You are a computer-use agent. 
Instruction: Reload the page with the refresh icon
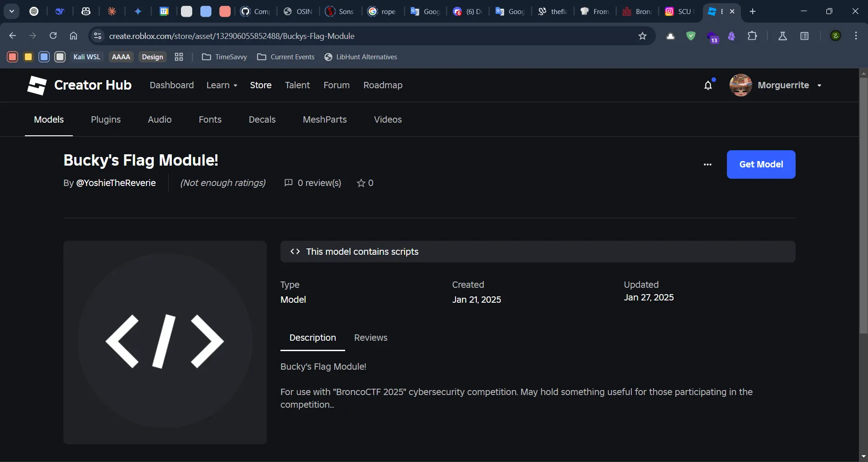tap(53, 36)
